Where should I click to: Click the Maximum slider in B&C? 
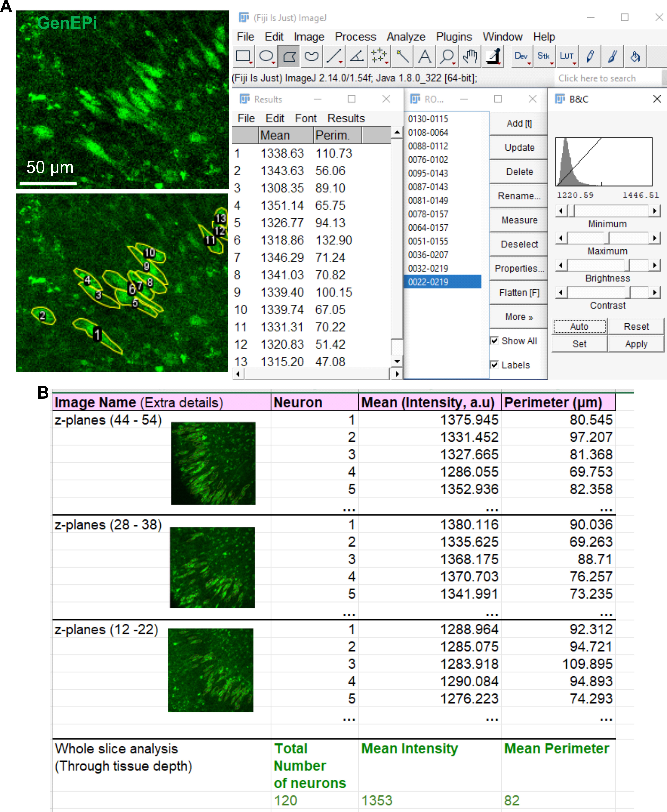click(608, 238)
